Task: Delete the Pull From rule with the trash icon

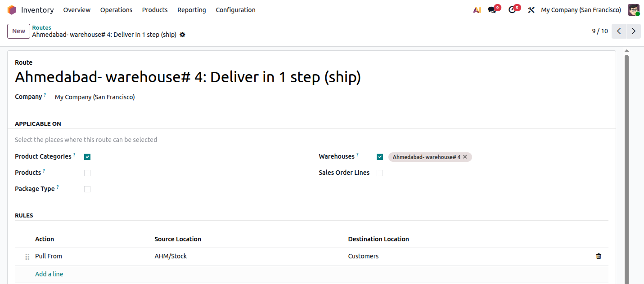Action: coord(599,256)
